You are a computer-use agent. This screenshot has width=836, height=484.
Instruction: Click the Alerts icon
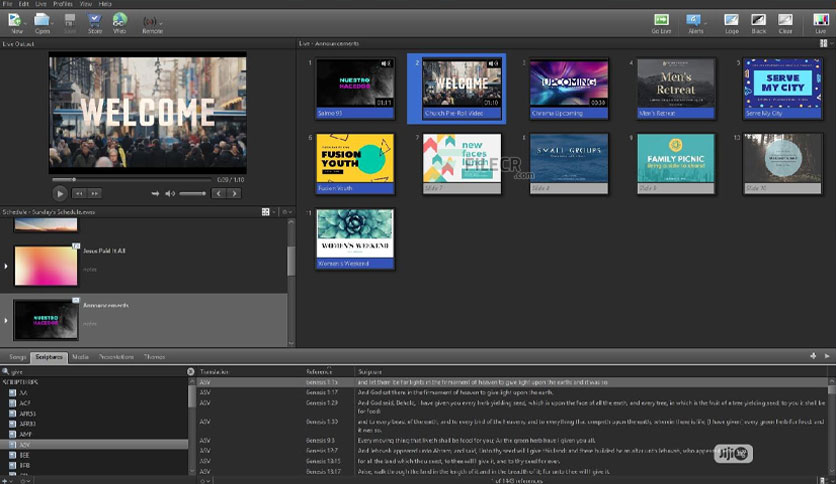pos(695,21)
